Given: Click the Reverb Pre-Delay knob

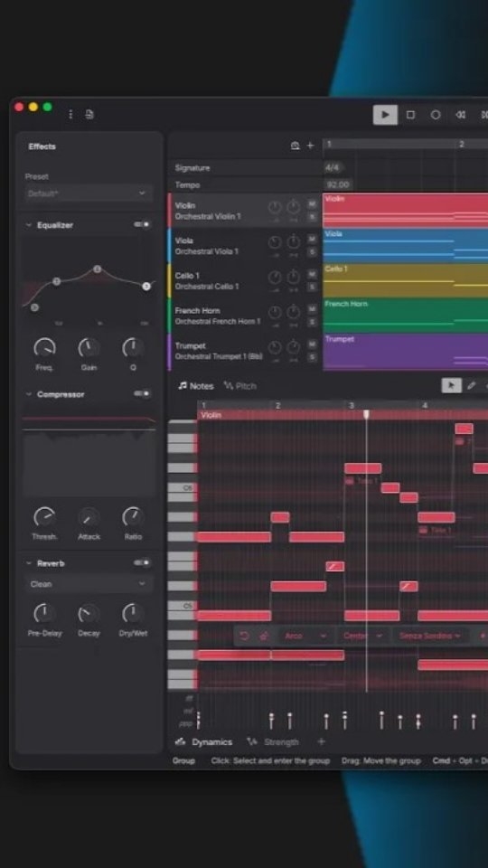Looking at the screenshot, I should [x=44, y=613].
